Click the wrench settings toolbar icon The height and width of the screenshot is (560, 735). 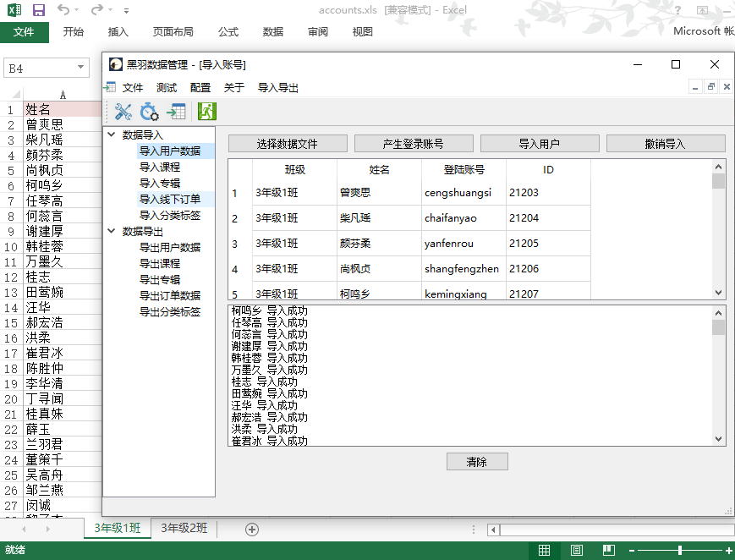point(123,112)
